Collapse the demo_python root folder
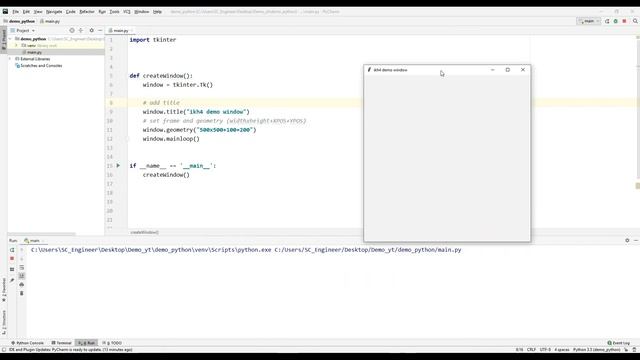This screenshot has width=640, height=360. click(11, 39)
